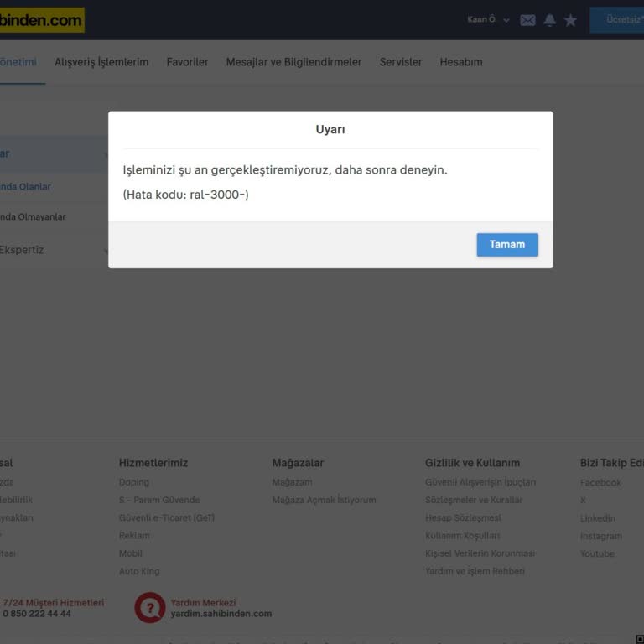Click the 0 850 222 44 44 phone number
This screenshot has width=644, height=644.
pyautogui.click(x=37, y=614)
